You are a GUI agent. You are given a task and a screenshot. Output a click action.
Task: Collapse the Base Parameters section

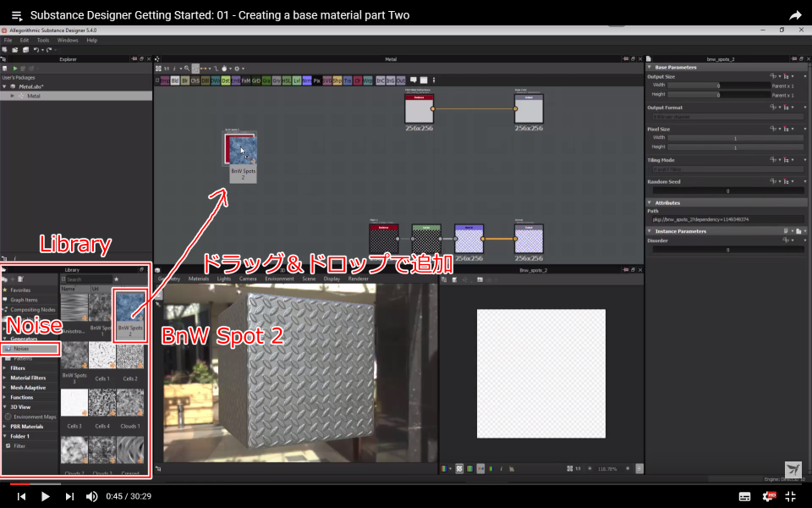click(x=650, y=68)
